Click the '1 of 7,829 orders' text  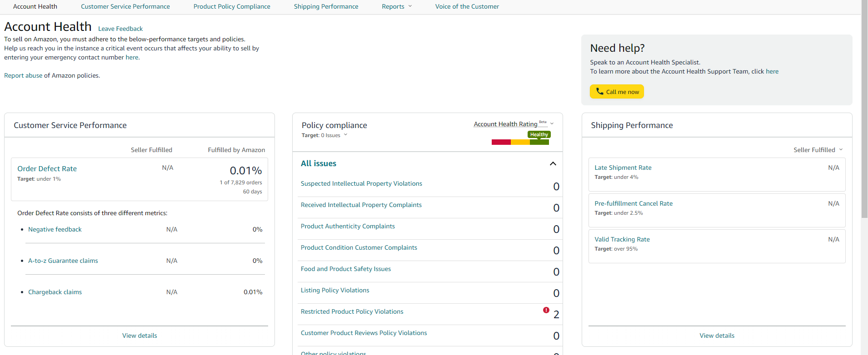tap(241, 182)
